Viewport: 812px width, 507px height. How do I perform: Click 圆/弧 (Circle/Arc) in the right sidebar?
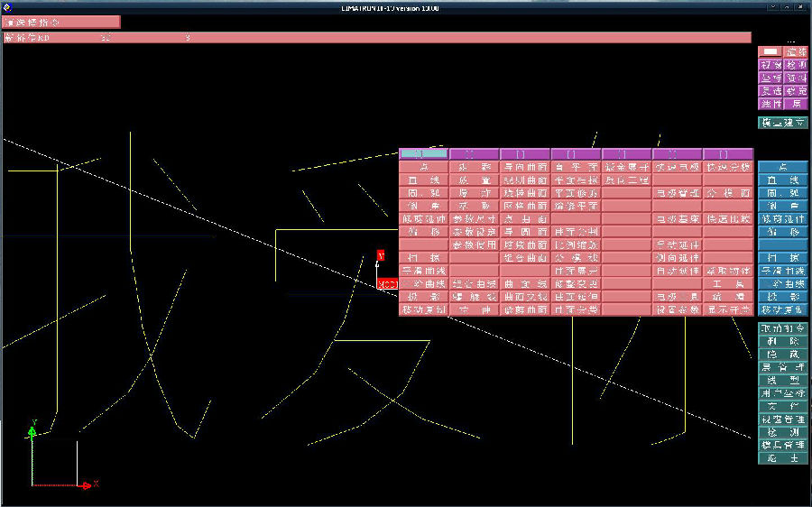pyautogui.click(x=782, y=193)
